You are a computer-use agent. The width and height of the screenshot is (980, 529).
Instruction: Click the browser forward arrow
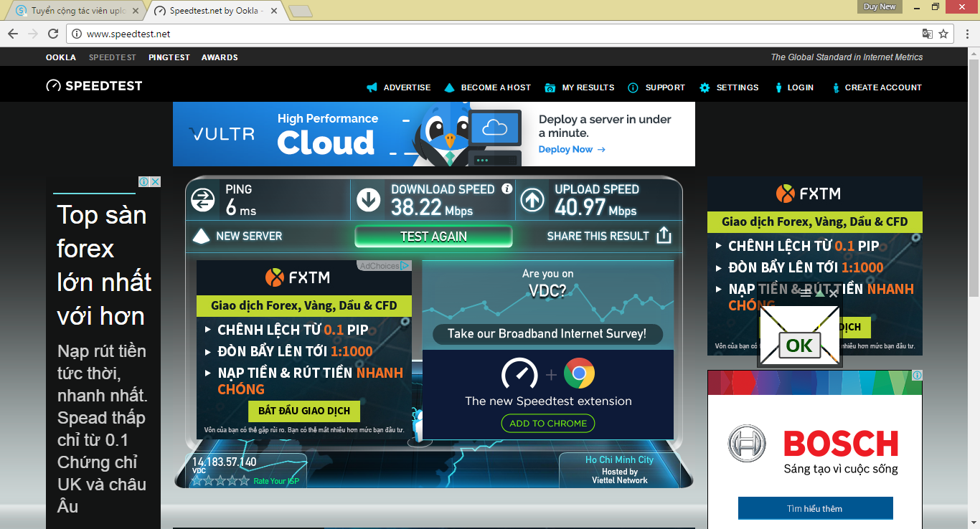[x=33, y=34]
